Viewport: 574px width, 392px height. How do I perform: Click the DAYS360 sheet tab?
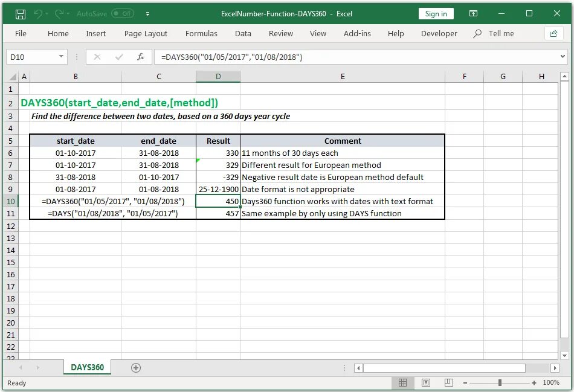87,367
